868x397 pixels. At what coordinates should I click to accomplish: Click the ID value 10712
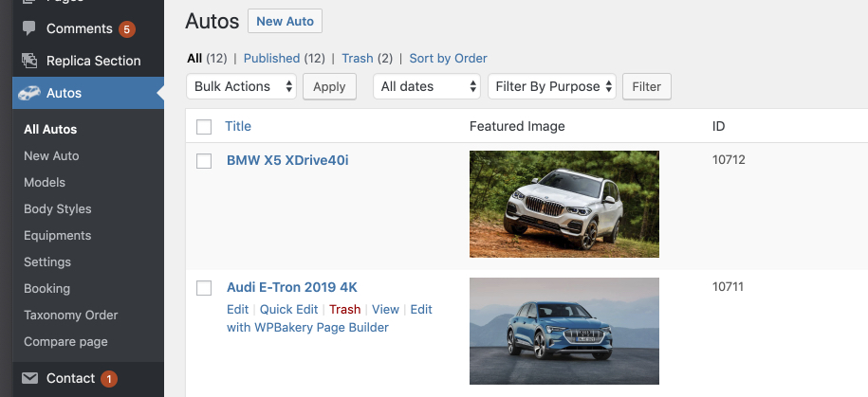click(729, 160)
